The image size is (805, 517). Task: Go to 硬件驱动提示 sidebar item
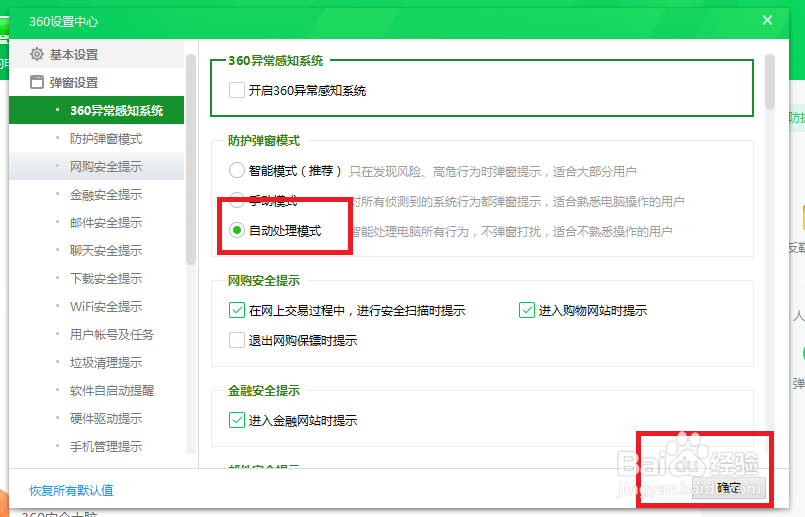coord(96,418)
